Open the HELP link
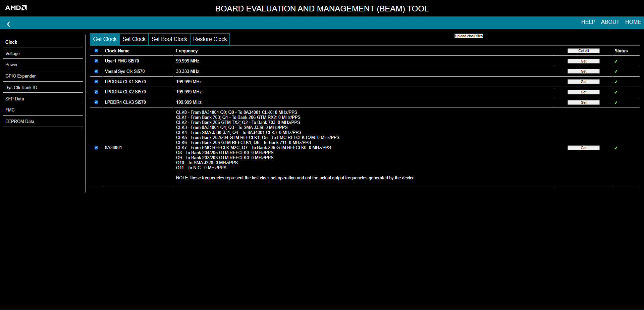The height and width of the screenshot is (310, 644). pos(588,22)
